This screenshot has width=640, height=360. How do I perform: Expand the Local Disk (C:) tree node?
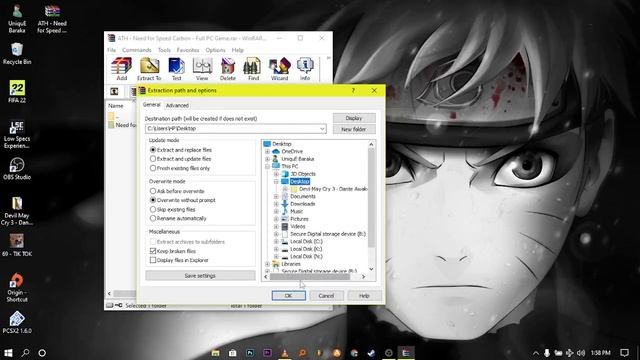coord(276,241)
